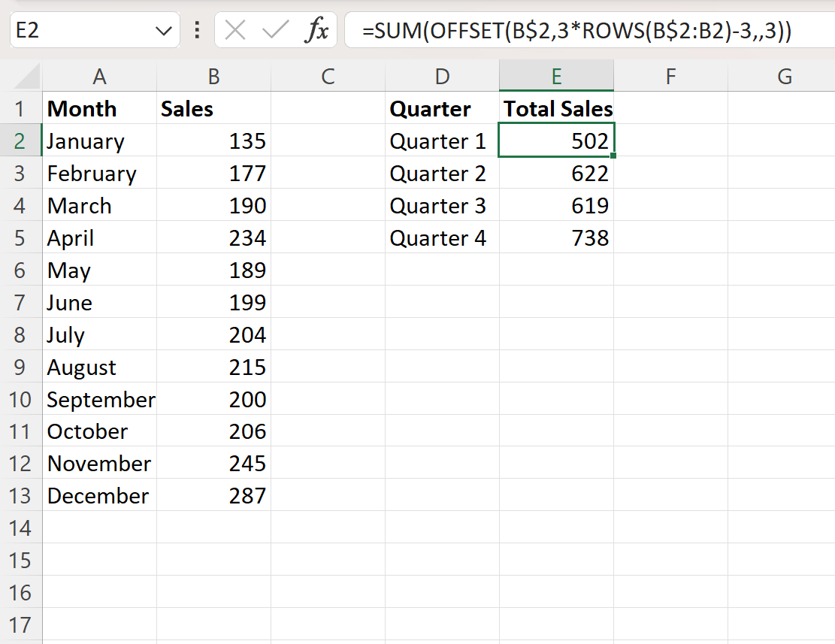Select the January cell
The width and height of the screenshot is (835, 644).
99,141
